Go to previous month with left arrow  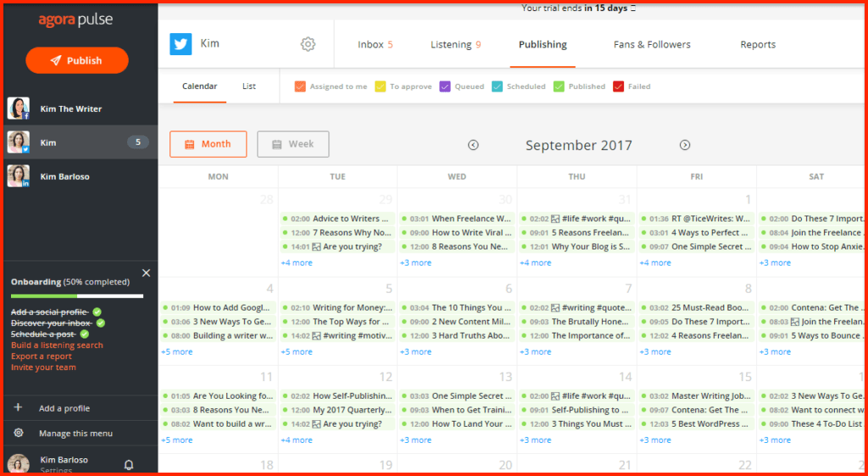click(473, 145)
